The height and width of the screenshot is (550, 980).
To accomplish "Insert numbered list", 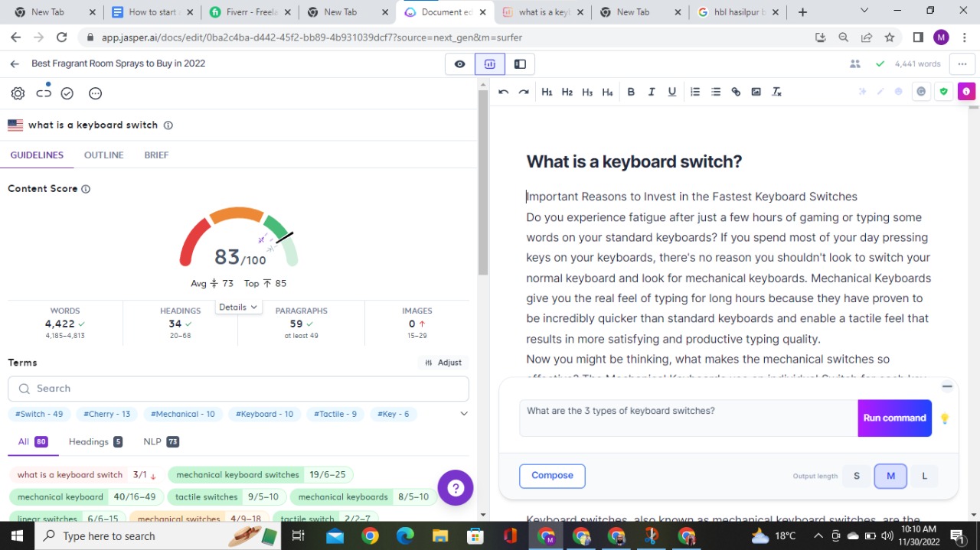I will pyautogui.click(x=695, y=92).
